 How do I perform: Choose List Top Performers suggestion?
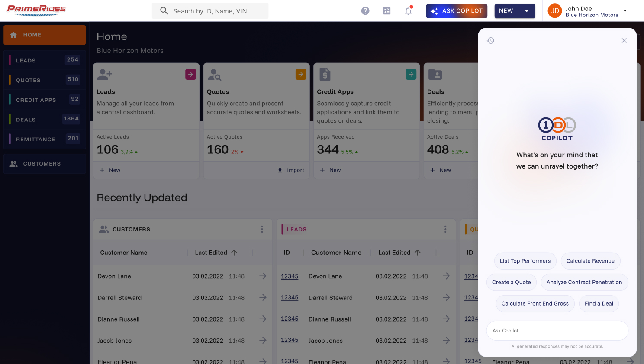click(525, 261)
